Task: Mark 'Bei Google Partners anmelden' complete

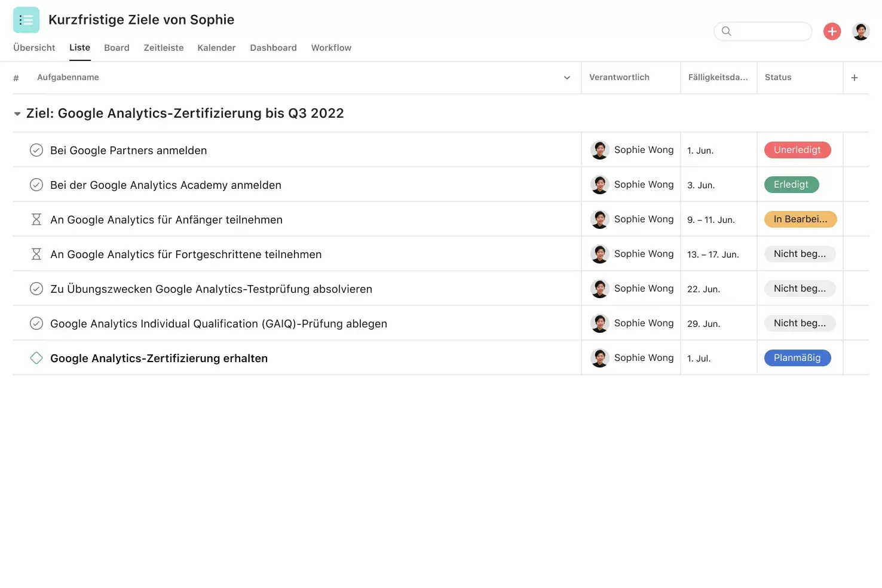Action: pos(36,150)
